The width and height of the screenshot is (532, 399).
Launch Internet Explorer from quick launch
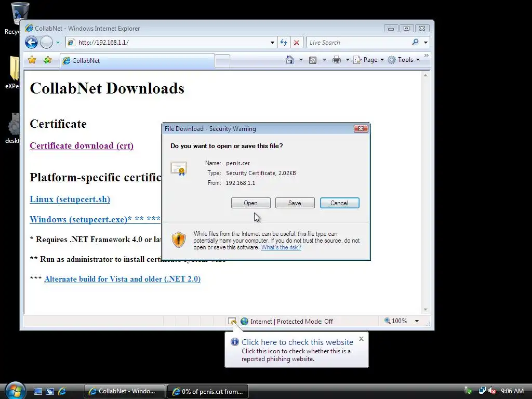click(x=62, y=392)
